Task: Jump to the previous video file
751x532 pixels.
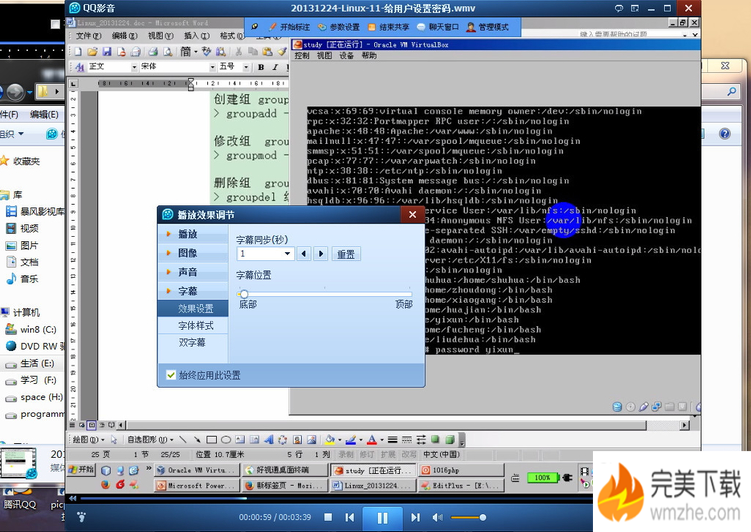Action: pos(350,517)
